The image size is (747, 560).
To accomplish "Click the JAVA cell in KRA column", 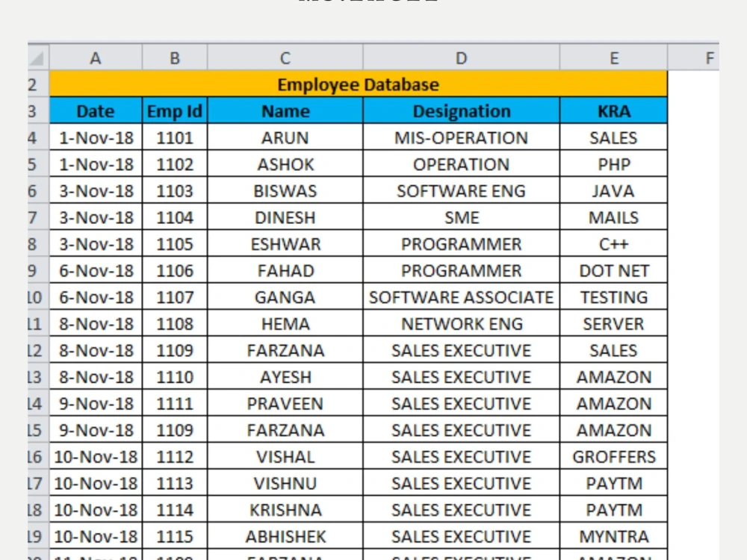I will click(x=614, y=191).
